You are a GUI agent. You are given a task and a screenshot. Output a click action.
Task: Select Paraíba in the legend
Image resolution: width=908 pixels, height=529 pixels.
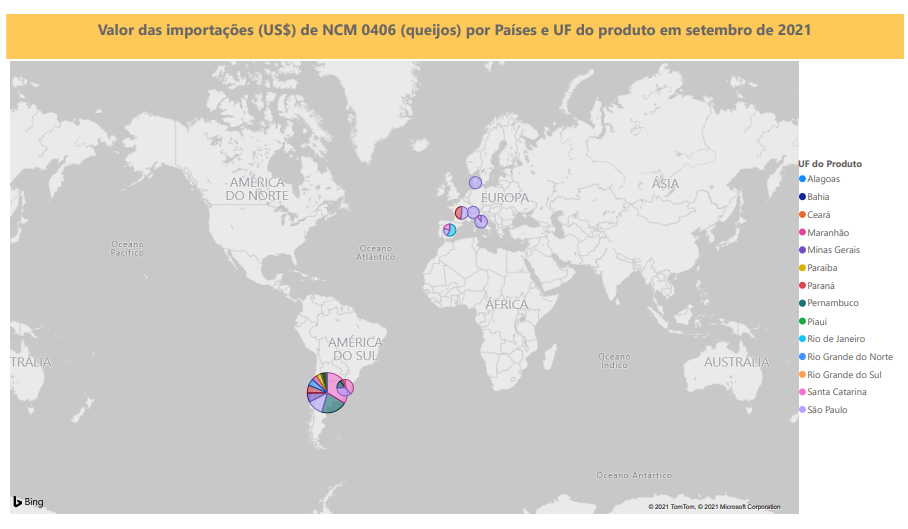coord(818,268)
